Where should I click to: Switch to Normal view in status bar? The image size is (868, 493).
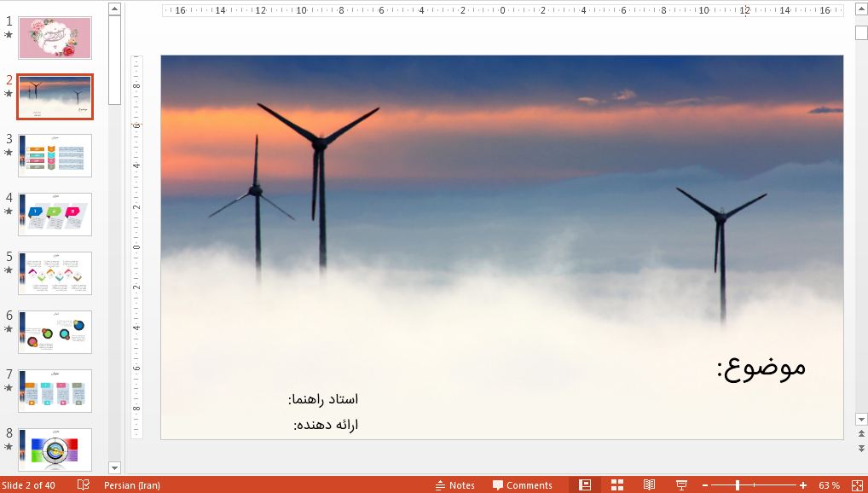585,484
